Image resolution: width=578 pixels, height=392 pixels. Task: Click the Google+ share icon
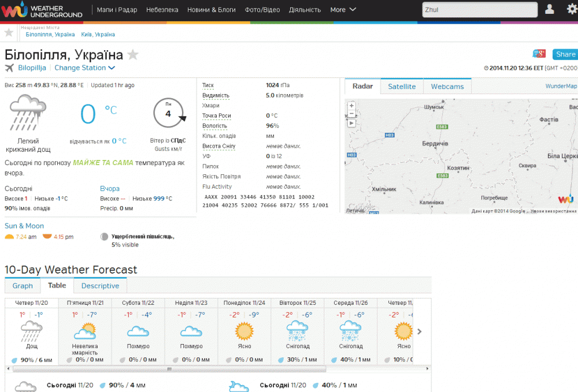pyautogui.click(x=539, y=54)
